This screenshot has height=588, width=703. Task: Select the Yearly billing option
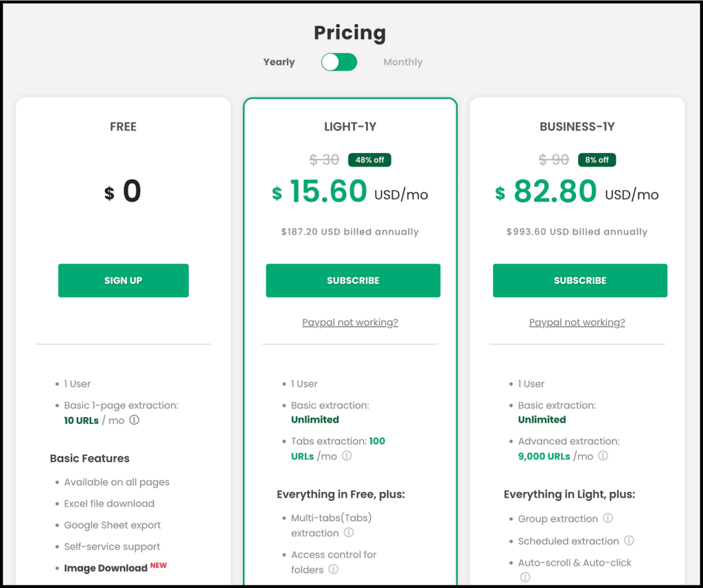(x=279, y=62)
